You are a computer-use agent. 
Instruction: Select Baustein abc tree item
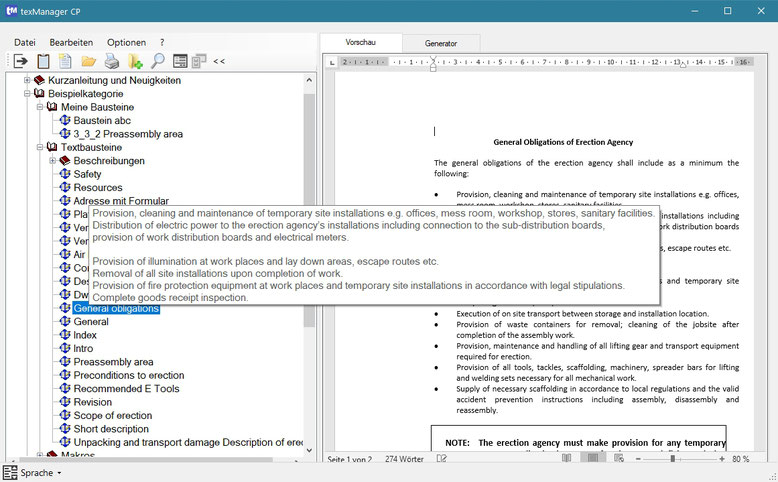click(x=102, y=121)
